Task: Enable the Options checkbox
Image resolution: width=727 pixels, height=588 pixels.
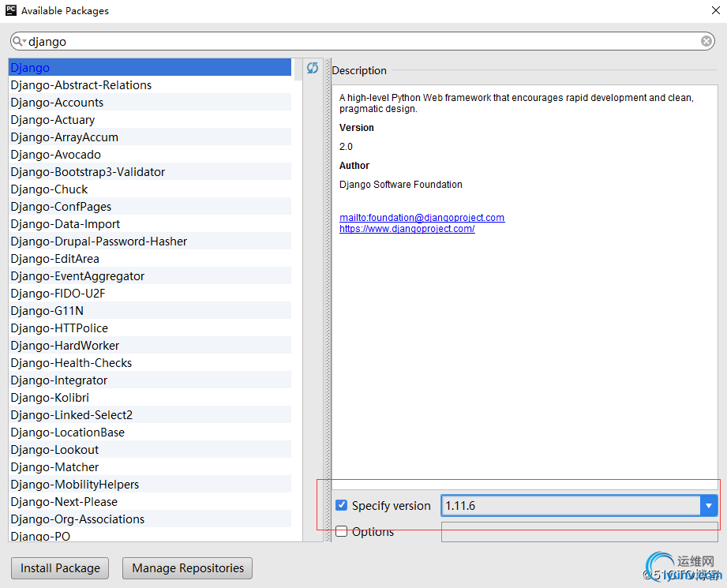Action: coord(341,531)
